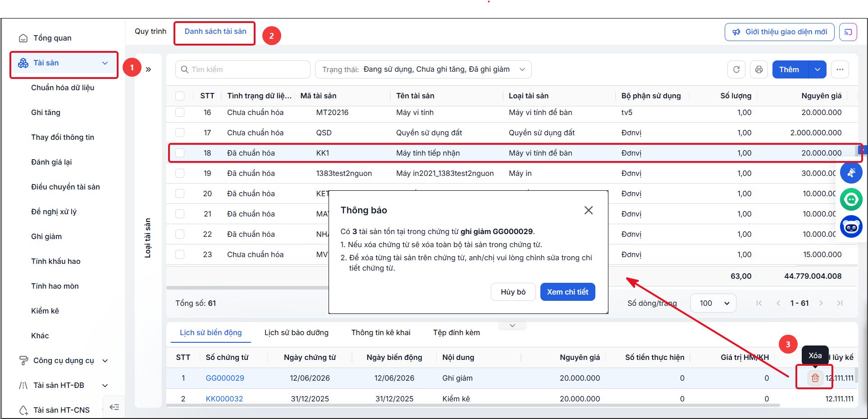Check the row 17 QSD checkbox
This screenshot has height=419, width=868.
click(x=180, y=133)
